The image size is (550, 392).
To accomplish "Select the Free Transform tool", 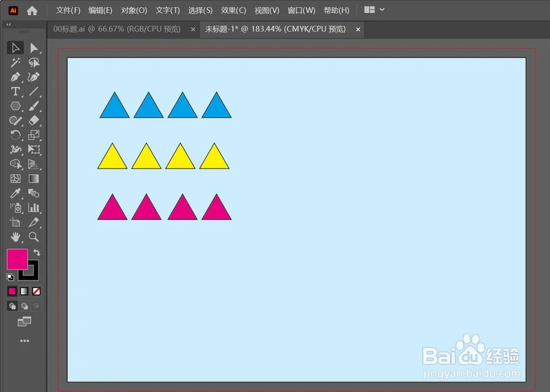I will [x=34, y=149].
